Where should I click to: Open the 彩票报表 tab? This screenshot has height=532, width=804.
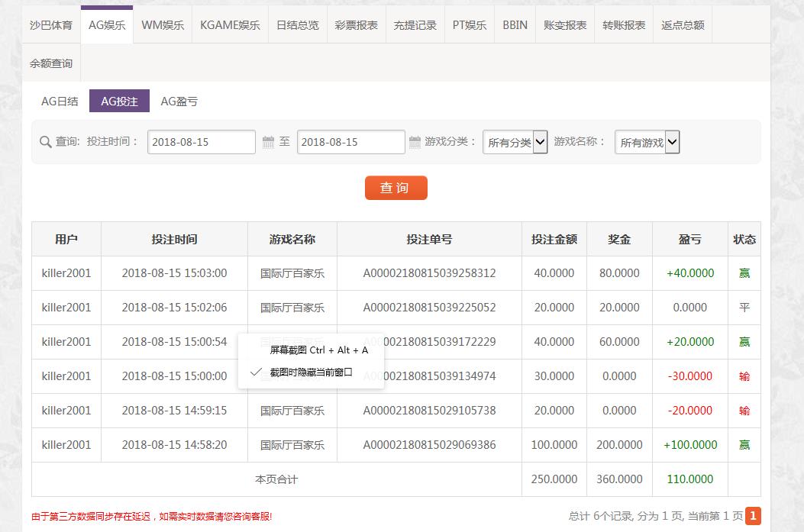pyautogui.click(x=356, y=25)
